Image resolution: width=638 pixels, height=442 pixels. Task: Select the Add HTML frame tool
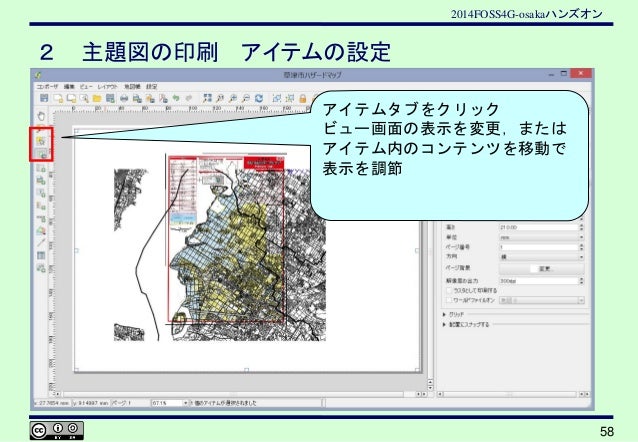click(x=41, y=268)
